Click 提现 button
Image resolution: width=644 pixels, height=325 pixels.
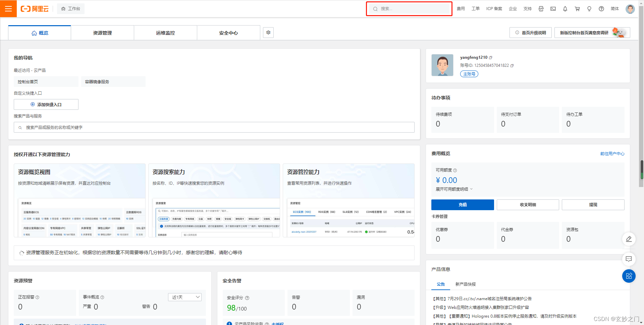pyautogui.click(x=593, y=205)
